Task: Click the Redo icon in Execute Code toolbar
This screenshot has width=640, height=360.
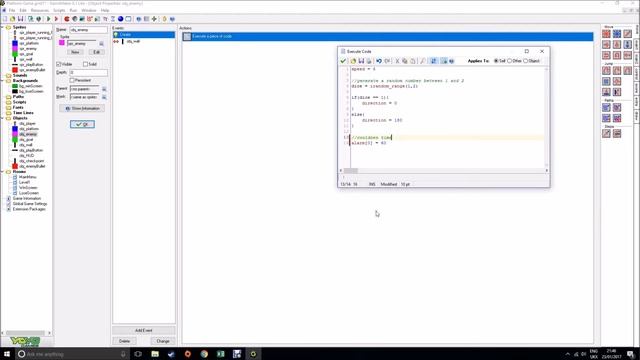Action: click(x=387, y=61)
